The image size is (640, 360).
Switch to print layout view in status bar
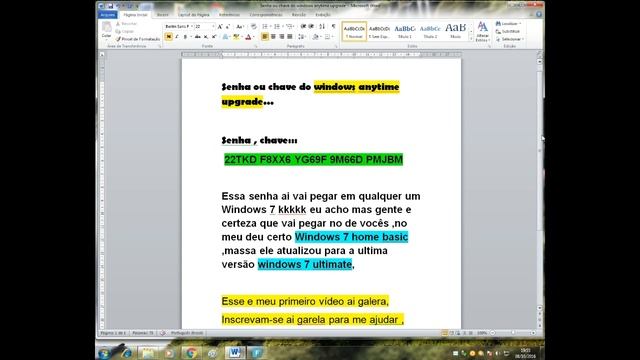444,333
